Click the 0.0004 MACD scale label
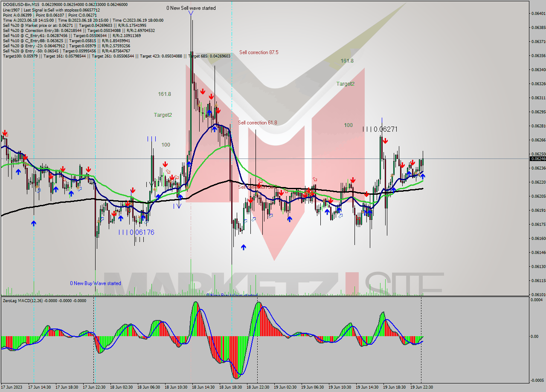The width and height of the screenshot is (546, 392). pos(537,300)
